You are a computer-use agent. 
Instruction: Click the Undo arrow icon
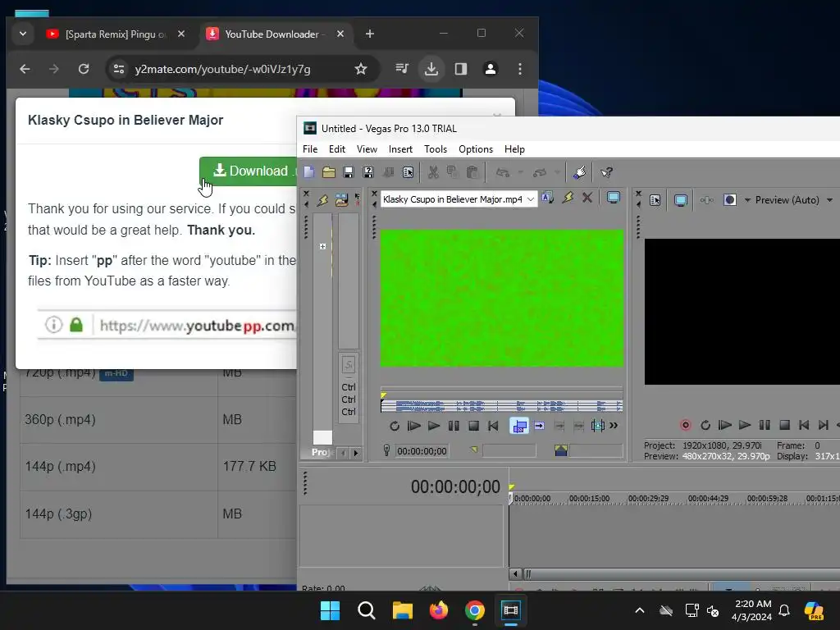pos(503,172)
